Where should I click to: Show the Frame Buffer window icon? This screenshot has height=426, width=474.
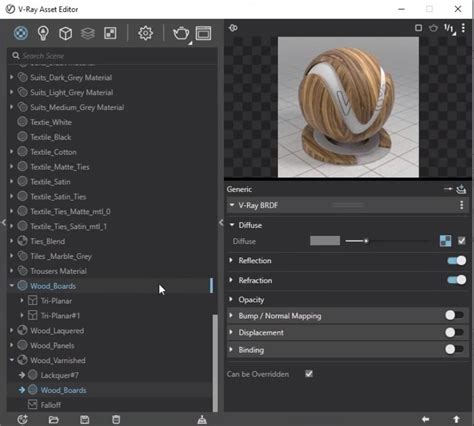[203, 33]
